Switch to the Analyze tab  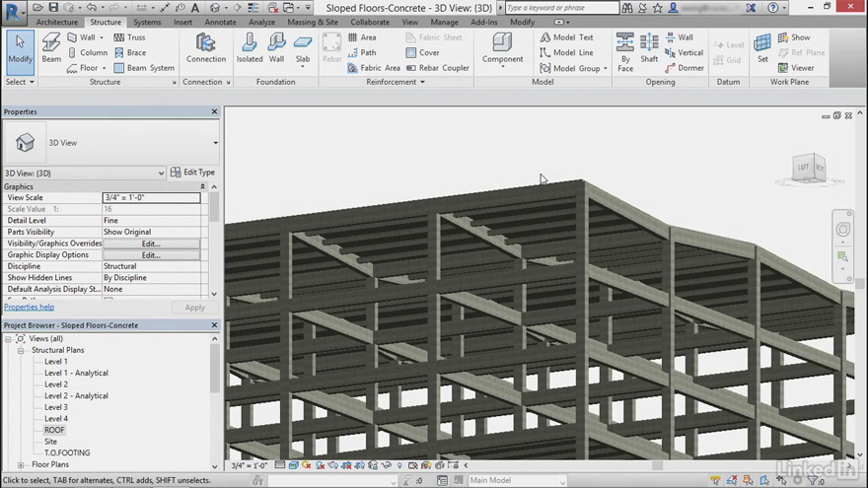[261, 22]
